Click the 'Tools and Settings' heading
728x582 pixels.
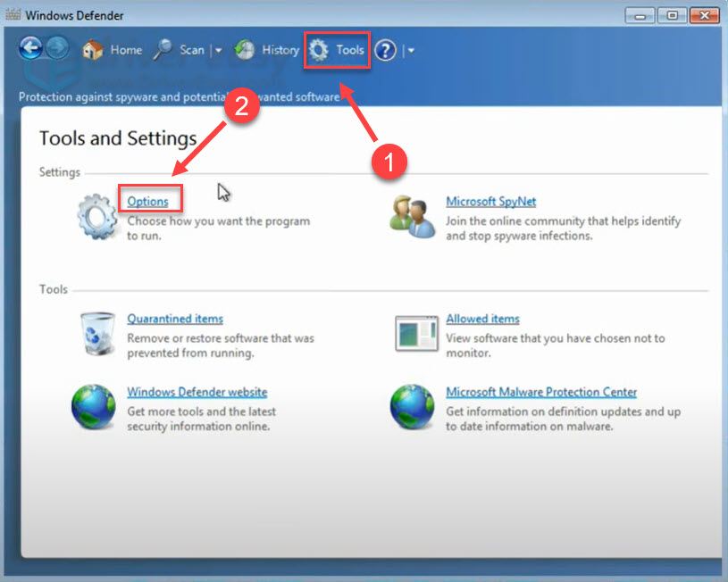118,138
